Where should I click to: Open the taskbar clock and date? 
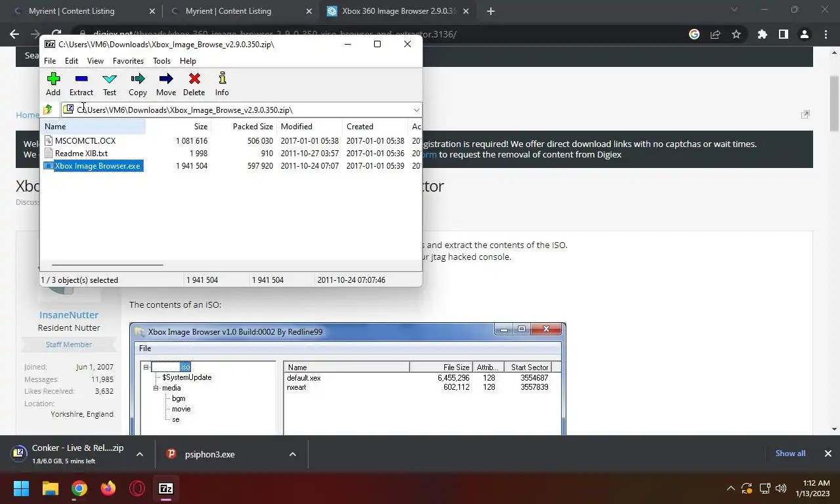[812, 488]
